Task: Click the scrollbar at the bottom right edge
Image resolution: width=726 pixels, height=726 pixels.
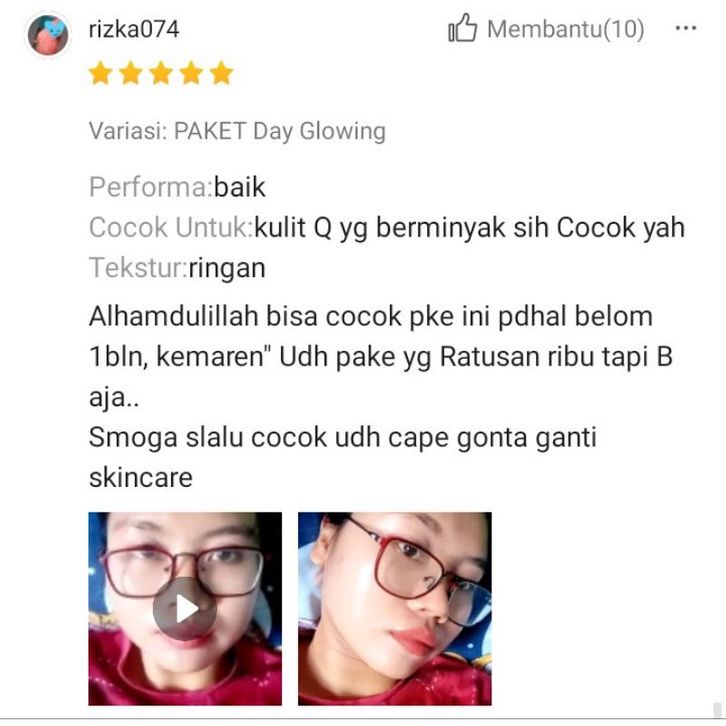Action: [717, 709]
